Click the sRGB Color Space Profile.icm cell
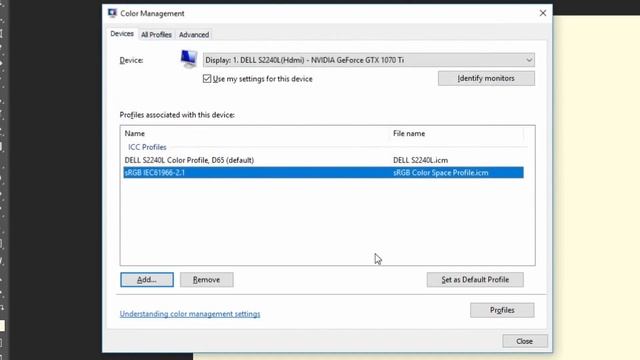The height and width of the screenshot is (360, 640). tap(441, 173)
